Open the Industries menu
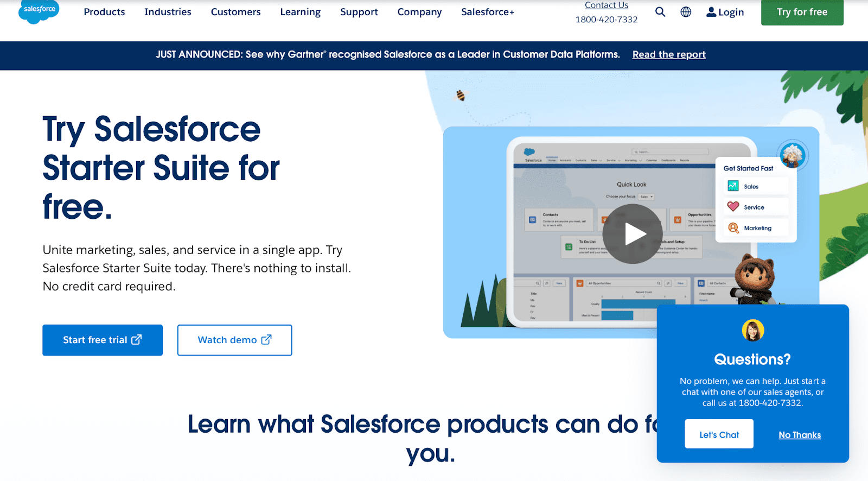The width and height of the screenshot is (868, 481). click(x=168, y=12)
